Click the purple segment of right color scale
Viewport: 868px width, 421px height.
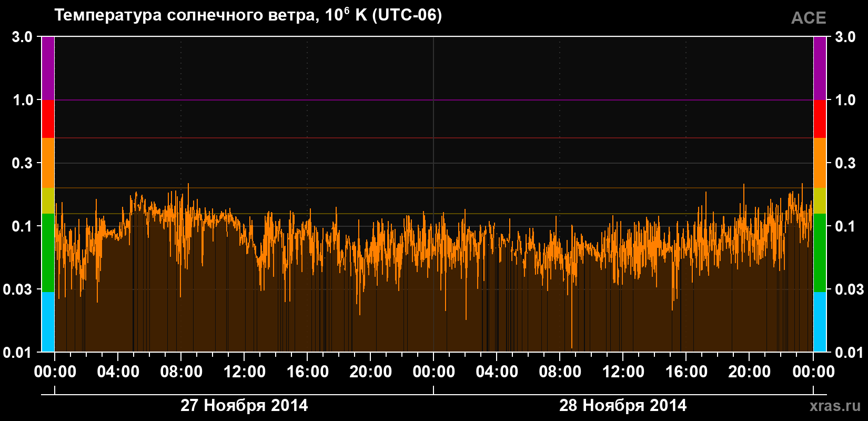click(820, 68)
